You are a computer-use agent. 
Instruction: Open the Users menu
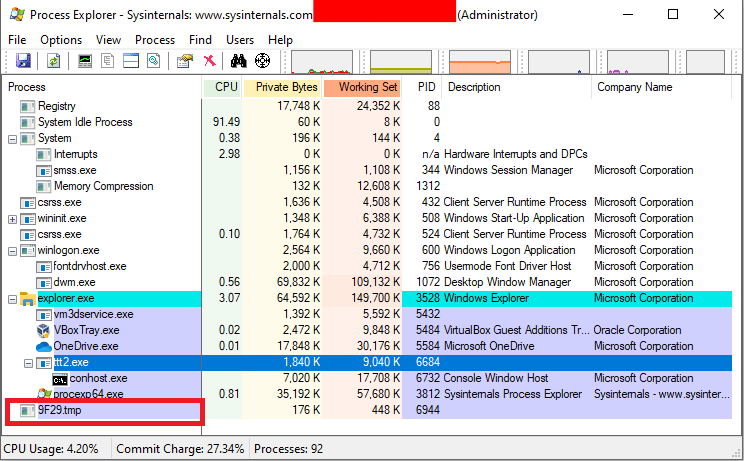[240, 39]
